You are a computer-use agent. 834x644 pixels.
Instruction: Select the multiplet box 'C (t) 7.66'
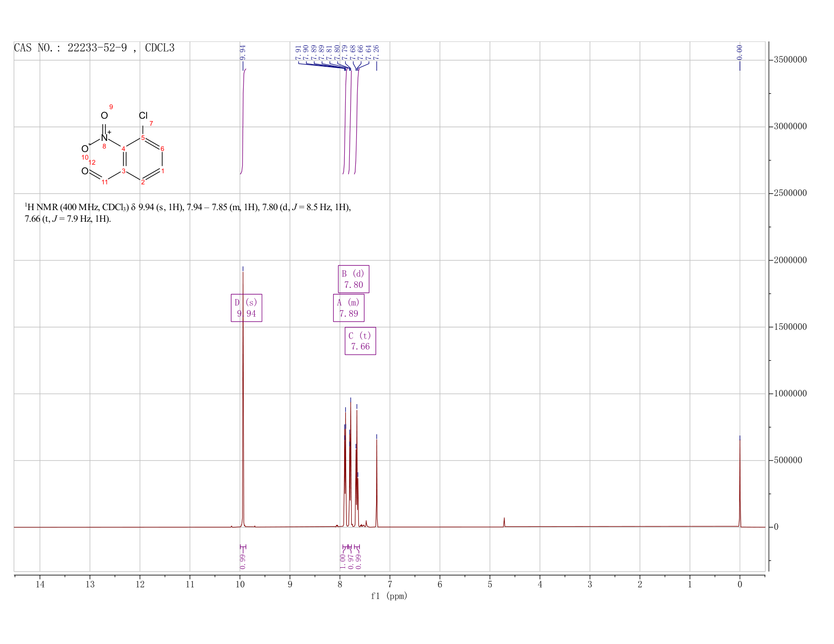(x=360, y=341)
